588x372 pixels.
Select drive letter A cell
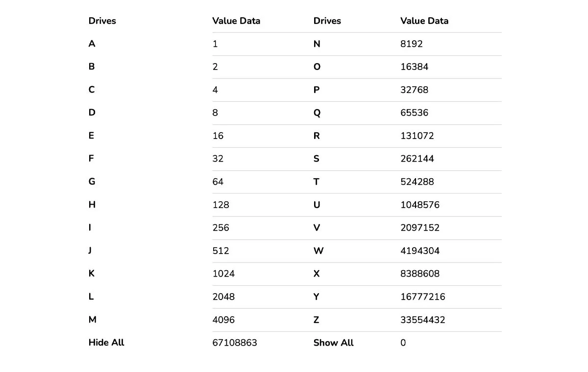[92, 44]
